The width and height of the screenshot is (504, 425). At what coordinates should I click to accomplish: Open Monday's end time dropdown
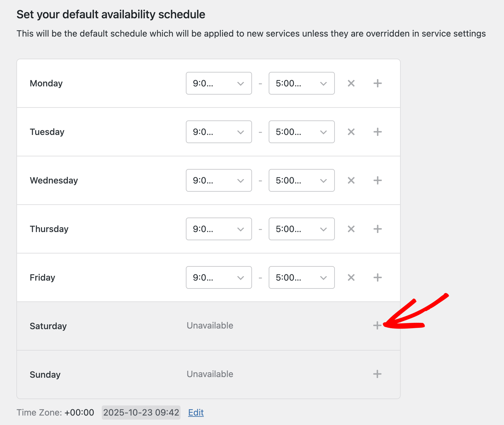pyautogui.click(x=301, y=83)
